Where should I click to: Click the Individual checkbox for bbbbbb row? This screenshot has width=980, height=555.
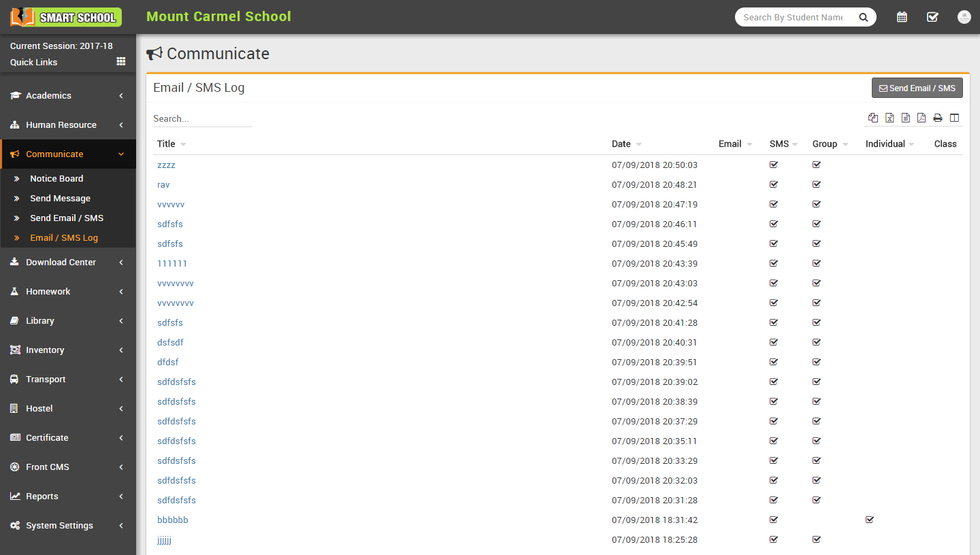click(x=869, y=520)
